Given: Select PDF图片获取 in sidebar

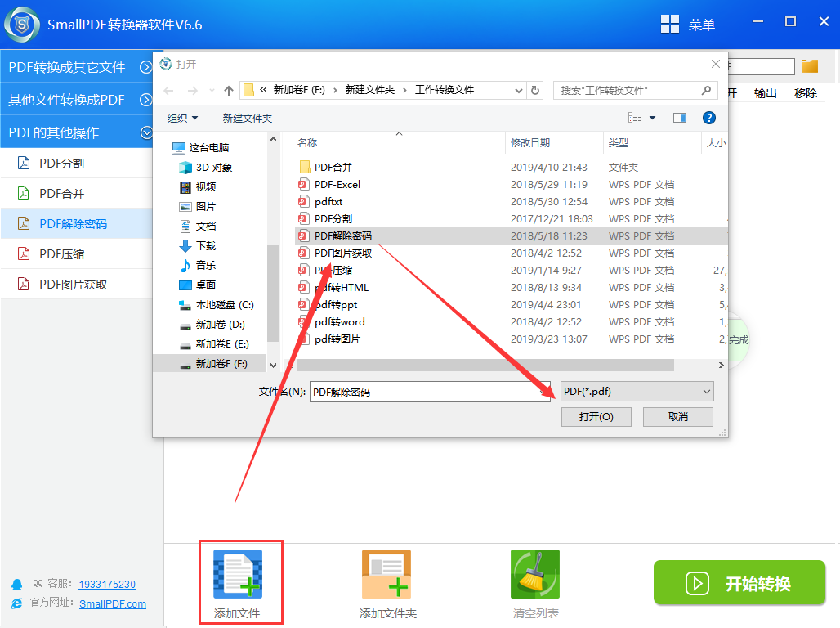Looking at the screenshot, I should (77, 285).
